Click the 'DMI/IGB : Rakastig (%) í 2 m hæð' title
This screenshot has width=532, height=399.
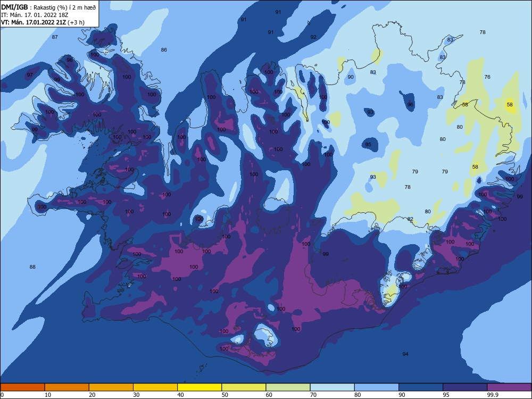[48, 7]
